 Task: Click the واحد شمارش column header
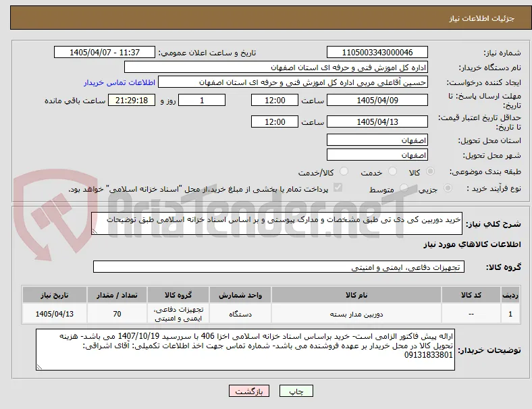point(240,295)
